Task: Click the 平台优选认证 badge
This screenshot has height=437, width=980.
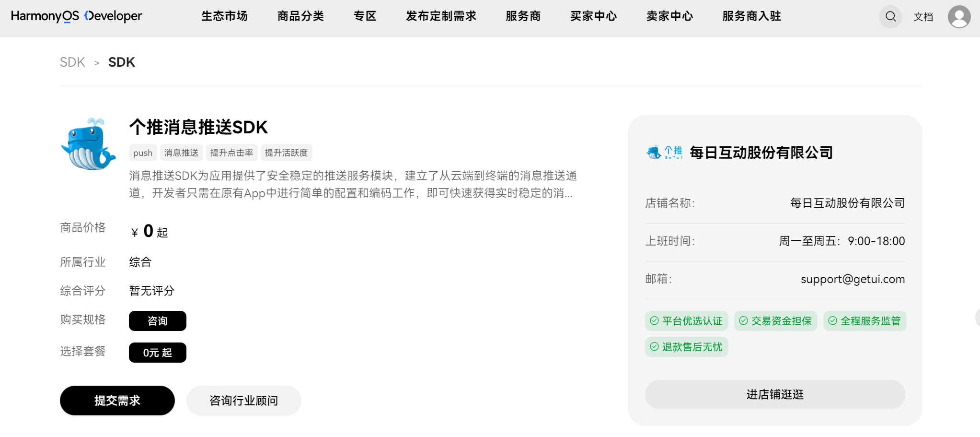Action: (686, 321)
